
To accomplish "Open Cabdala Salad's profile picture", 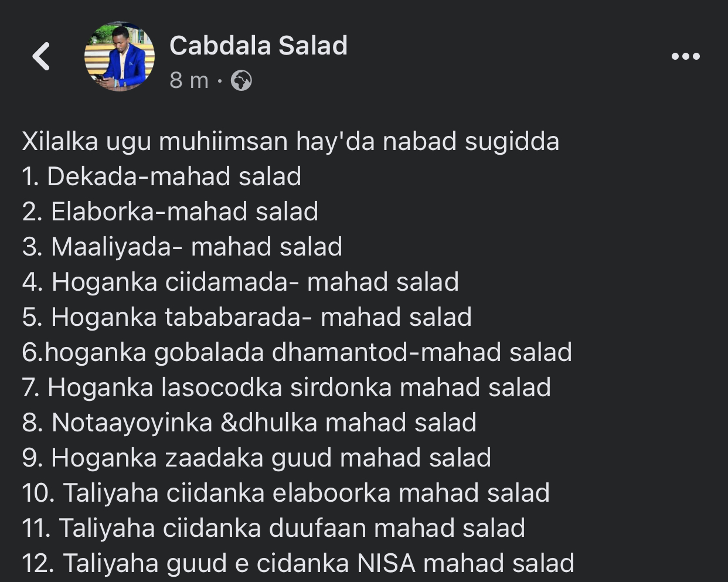I will tap(120, 56).
